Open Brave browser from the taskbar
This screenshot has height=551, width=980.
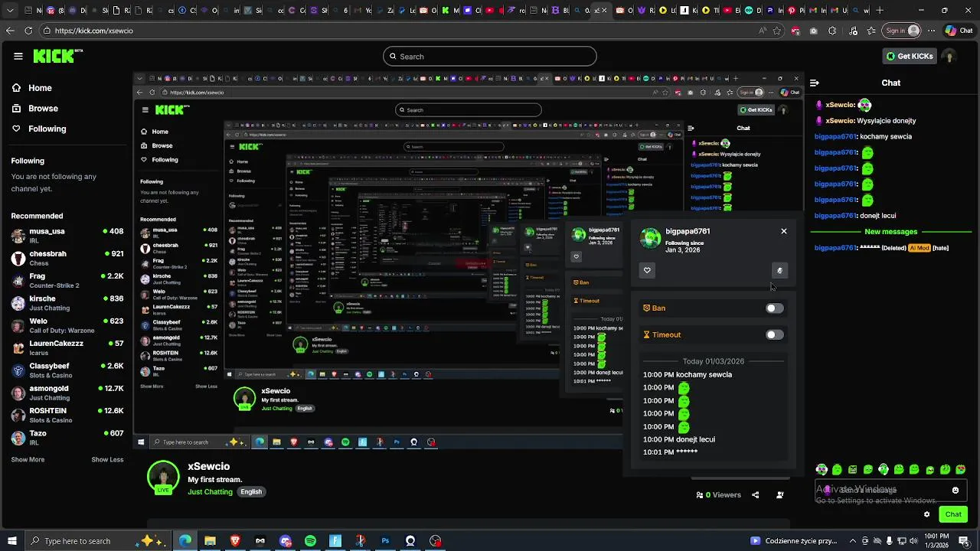click(x=235, y=541)
